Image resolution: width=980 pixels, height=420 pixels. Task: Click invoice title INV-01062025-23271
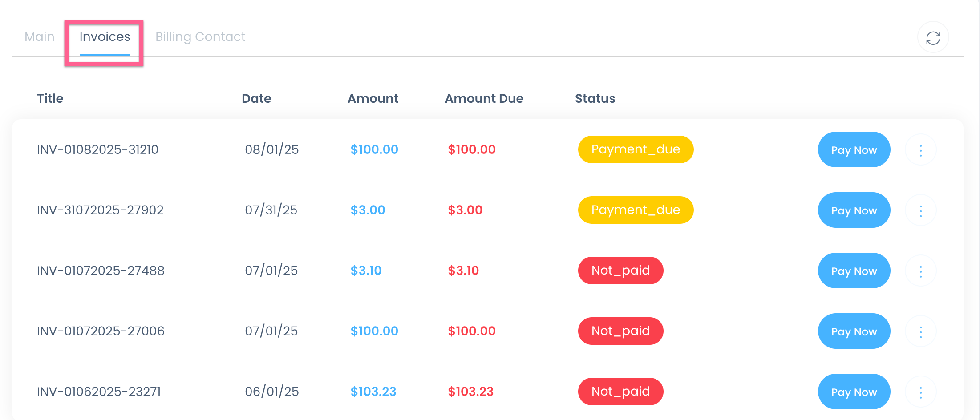99,392
